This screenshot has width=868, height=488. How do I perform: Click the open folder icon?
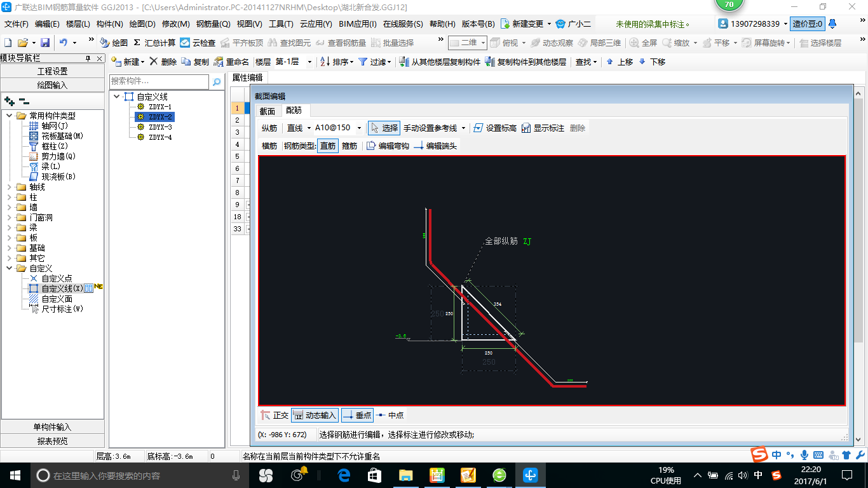coord(22,43)
